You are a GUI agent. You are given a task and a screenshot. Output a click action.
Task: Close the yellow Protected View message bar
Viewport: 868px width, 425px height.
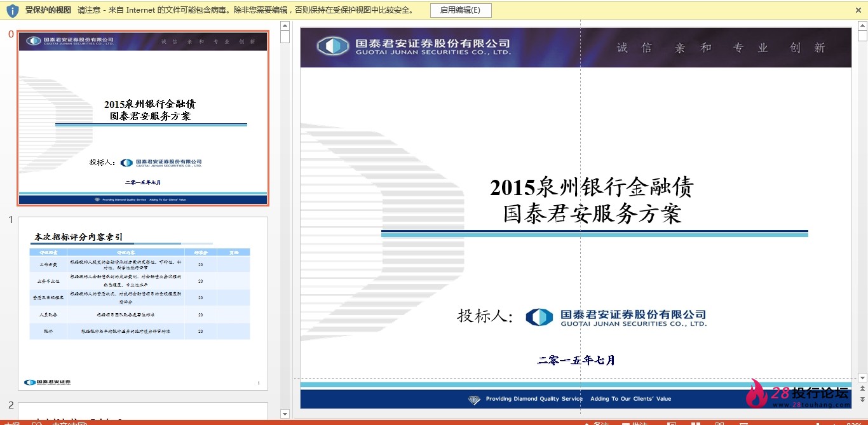[859, 10]
